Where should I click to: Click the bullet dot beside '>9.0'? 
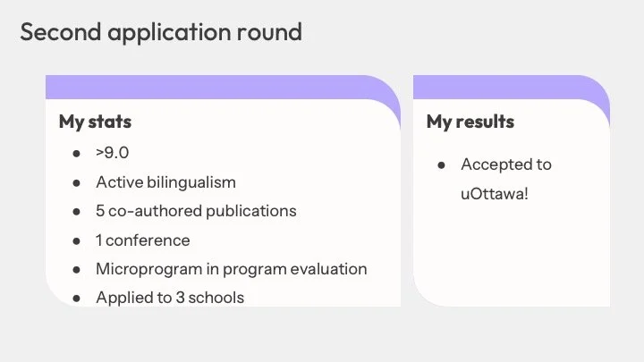[x=76, y=154]
